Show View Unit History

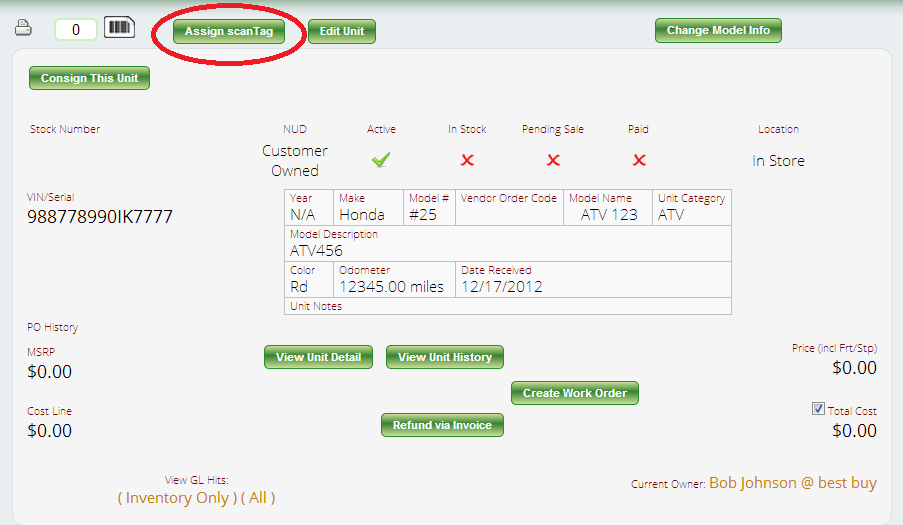coord(445,357)
